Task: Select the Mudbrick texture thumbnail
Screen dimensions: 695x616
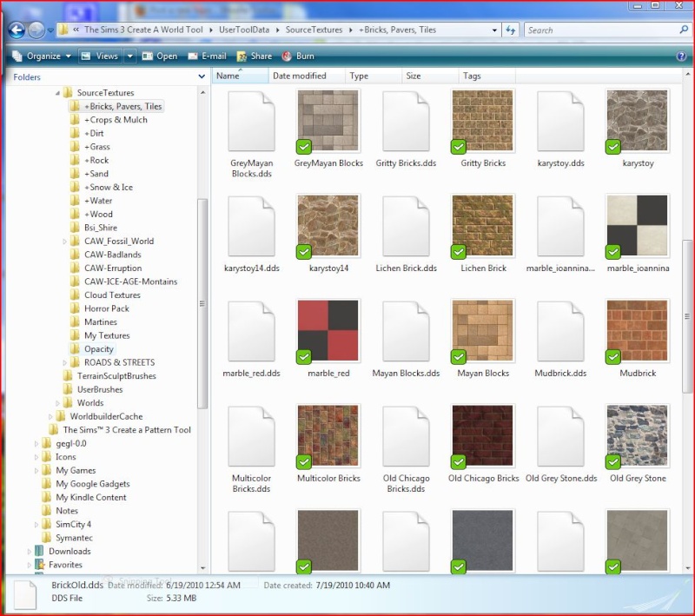Action: [638, 331]
